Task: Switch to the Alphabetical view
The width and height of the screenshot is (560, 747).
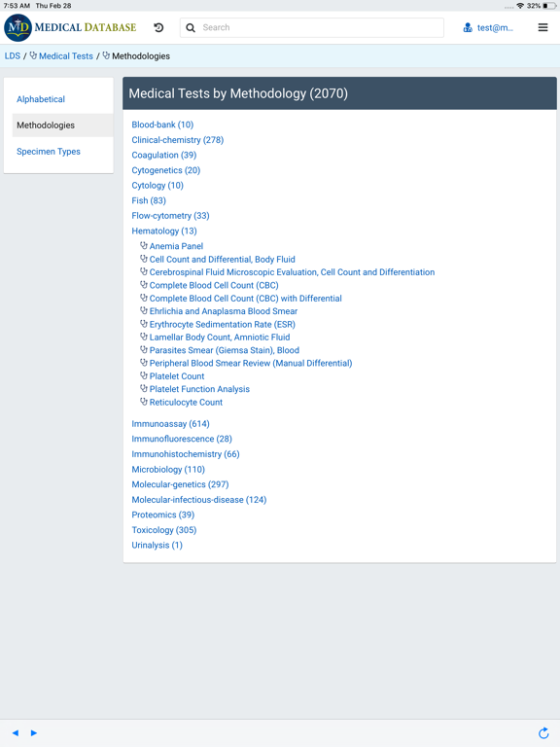Action: 41,99
